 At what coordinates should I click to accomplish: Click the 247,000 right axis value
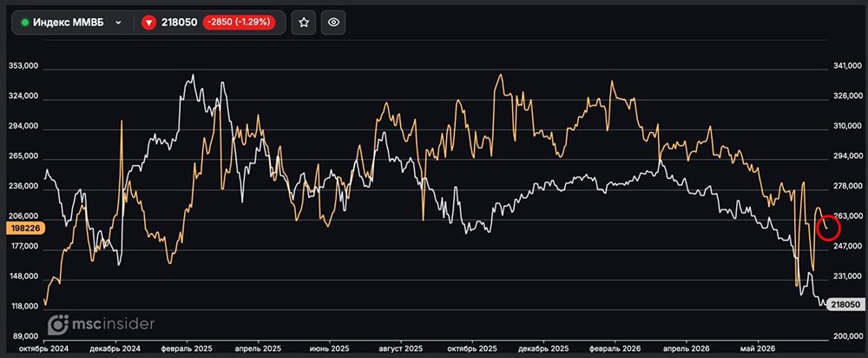point(848,247)
